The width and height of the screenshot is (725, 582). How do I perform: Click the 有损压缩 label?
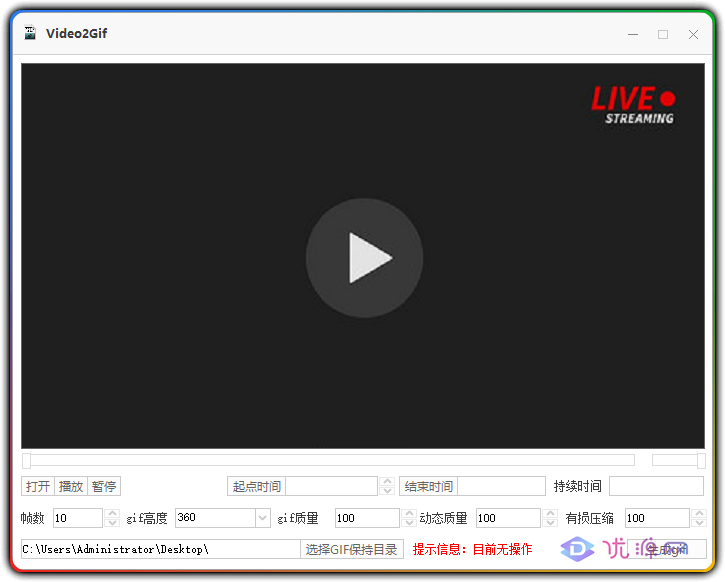click(x=590, y=518)
